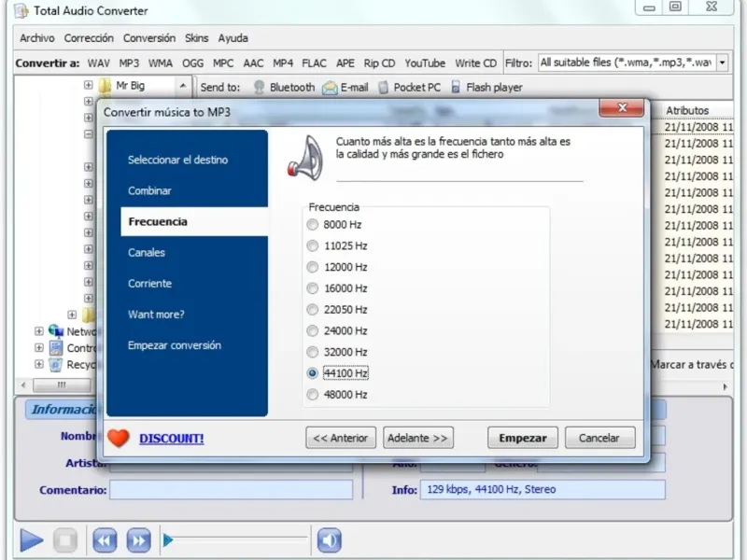This screenshot has height=560, width=747.
Task: Go to the Corriente step
Action: pyautogui.click(x=149, y=284)
